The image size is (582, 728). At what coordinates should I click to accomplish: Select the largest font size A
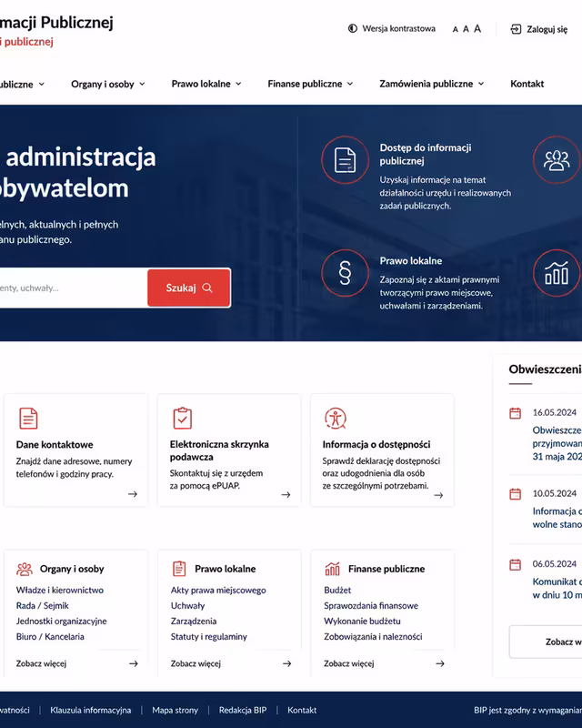click(x=477, y=29)
